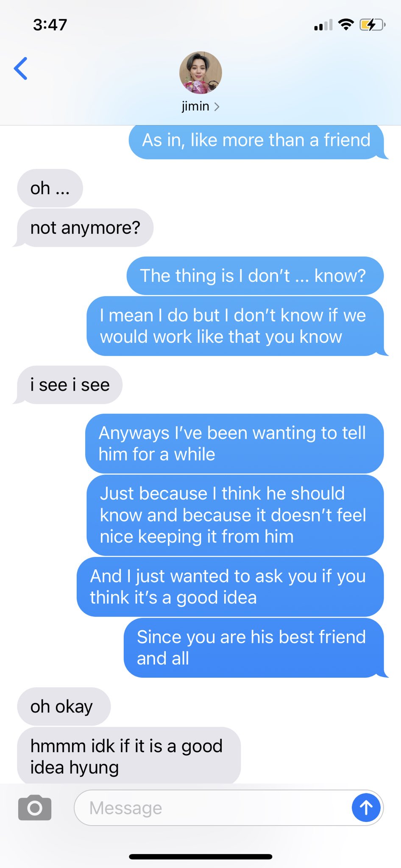Tap the home indicator bar
Viewport: 401px width, 868px height.
200,857
